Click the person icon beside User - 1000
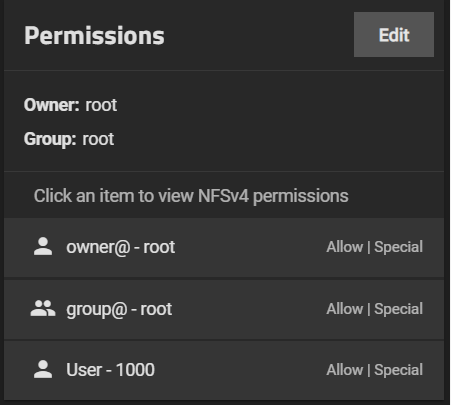 43,369
